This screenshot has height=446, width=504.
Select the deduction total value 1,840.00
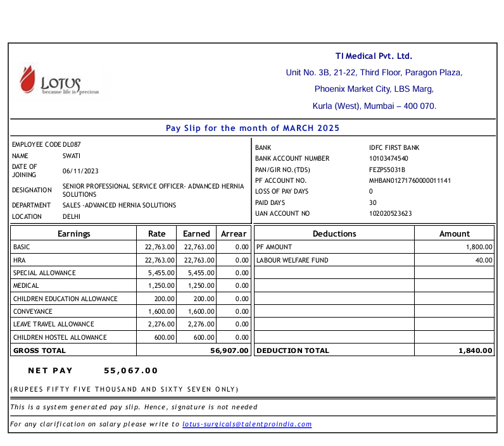coord(475,350)
